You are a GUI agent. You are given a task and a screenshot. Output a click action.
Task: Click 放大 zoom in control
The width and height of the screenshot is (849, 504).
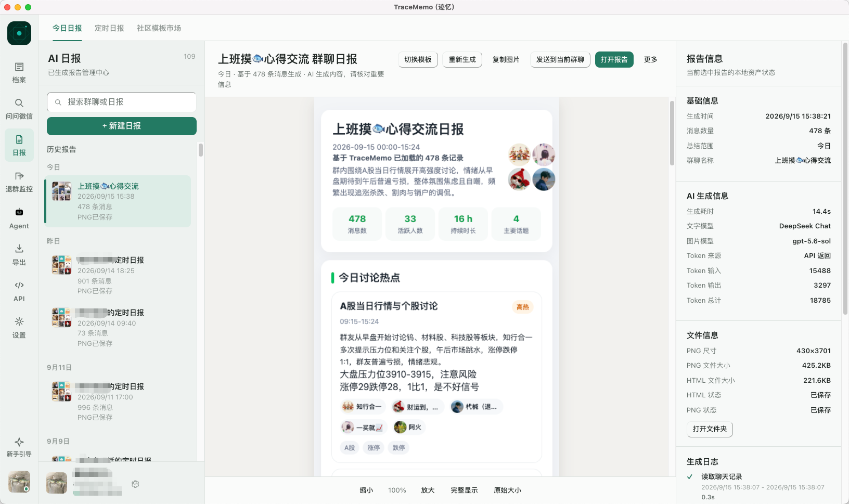(428, 490)
